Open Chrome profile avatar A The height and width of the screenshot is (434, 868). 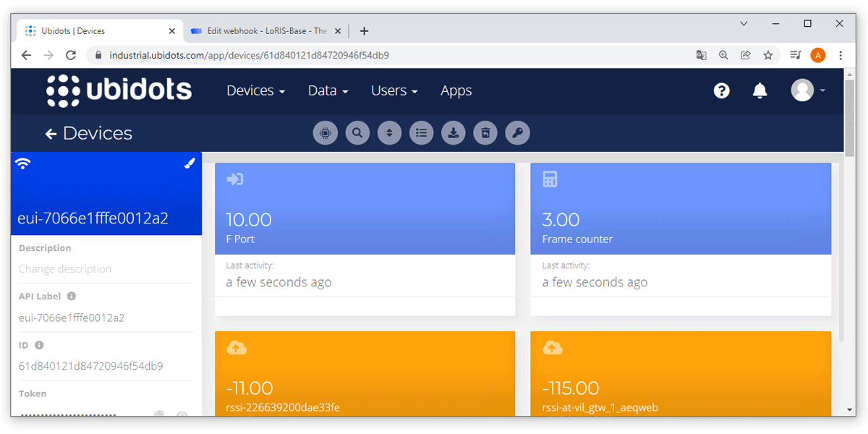pos(818,55)
